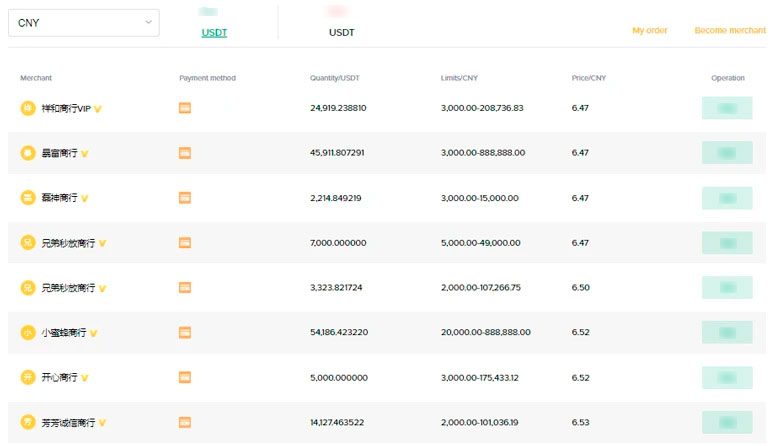
Task: Open the 开心商行 merchant name
Action: (58, 378)
